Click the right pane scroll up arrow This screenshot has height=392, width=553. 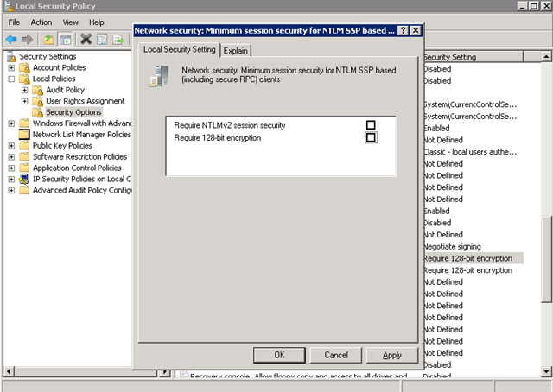pyautogui.click(x=546, y=56)
